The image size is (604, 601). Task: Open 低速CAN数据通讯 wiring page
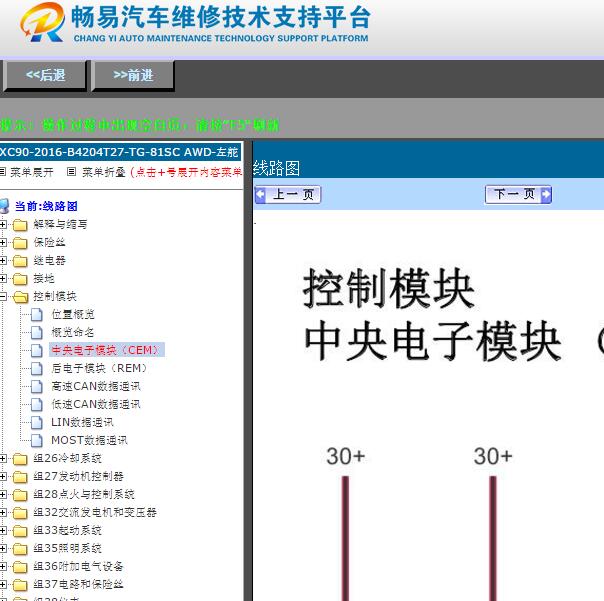point(96,405)
